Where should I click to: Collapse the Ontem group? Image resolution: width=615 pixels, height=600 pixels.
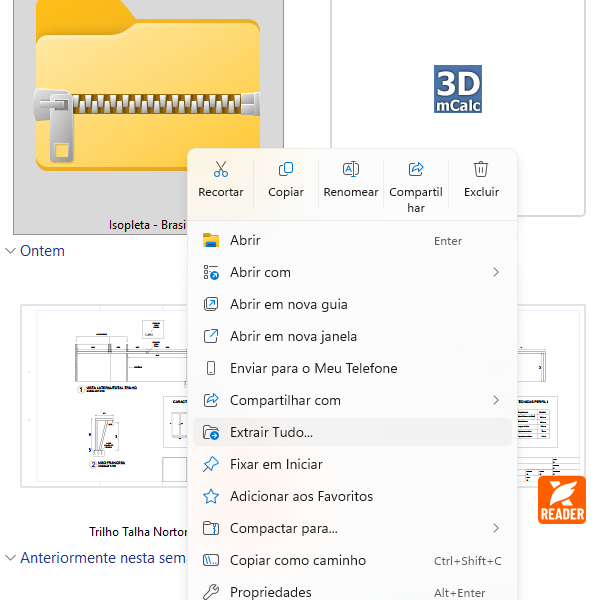11,251
